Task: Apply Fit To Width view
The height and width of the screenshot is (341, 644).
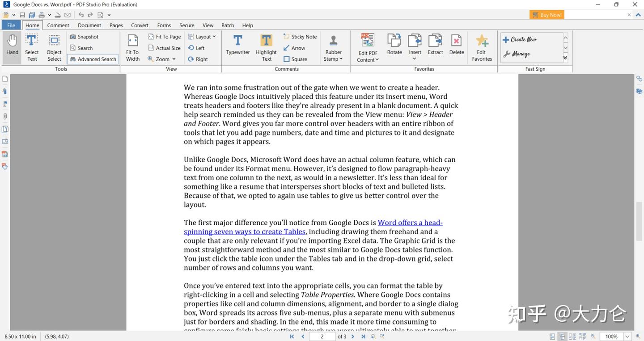Action: pyautogui.click(x=133, y=47)
